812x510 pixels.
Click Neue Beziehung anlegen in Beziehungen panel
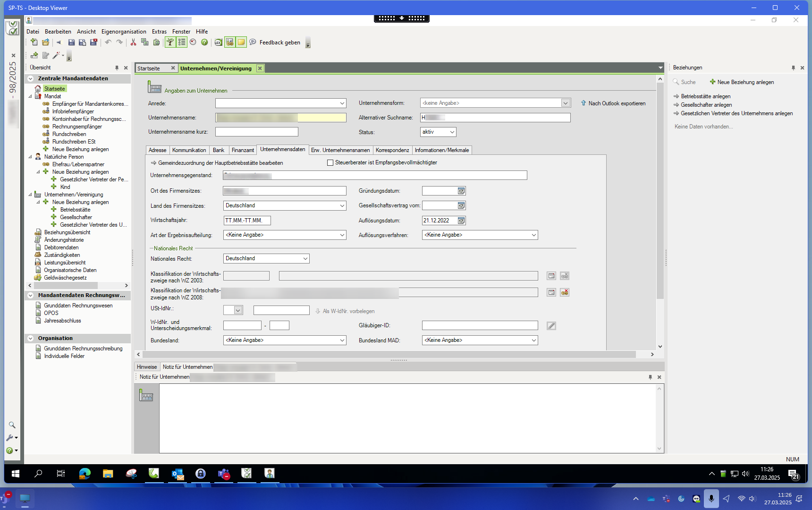[745, 82]
